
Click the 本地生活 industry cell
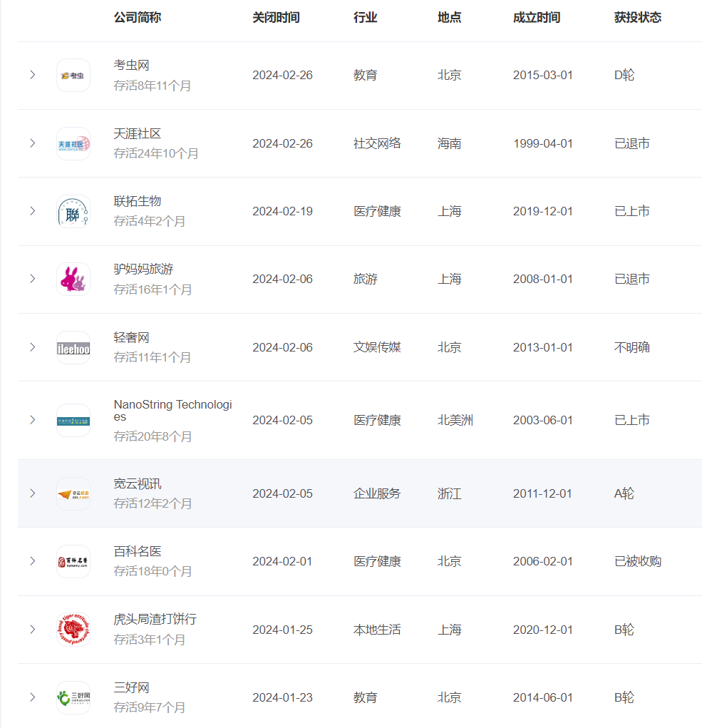point(377,630)
